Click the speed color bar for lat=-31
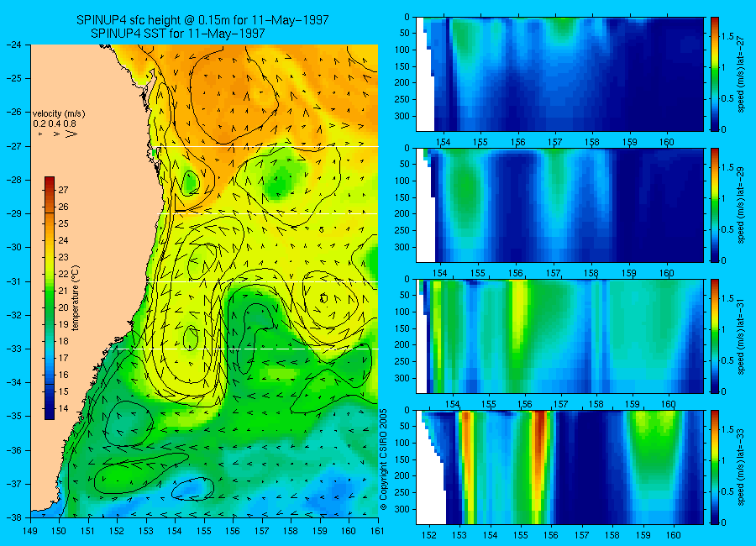 tap(715, 336)
